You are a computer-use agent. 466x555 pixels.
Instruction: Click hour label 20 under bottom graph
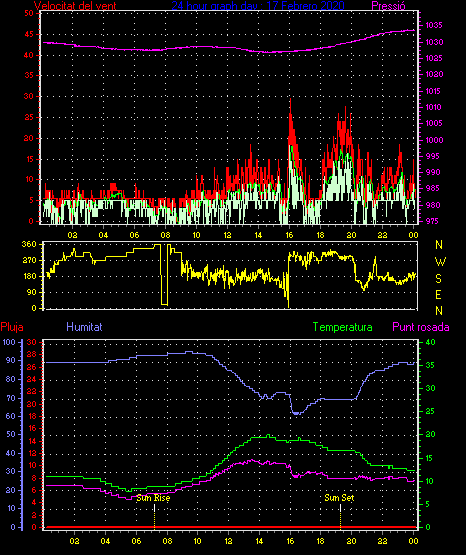tap(351, 541)
